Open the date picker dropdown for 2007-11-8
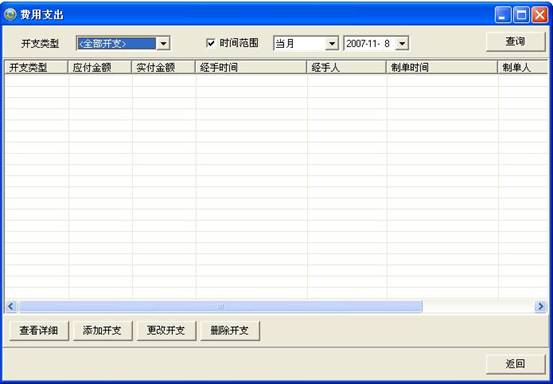 pos(402,43)
